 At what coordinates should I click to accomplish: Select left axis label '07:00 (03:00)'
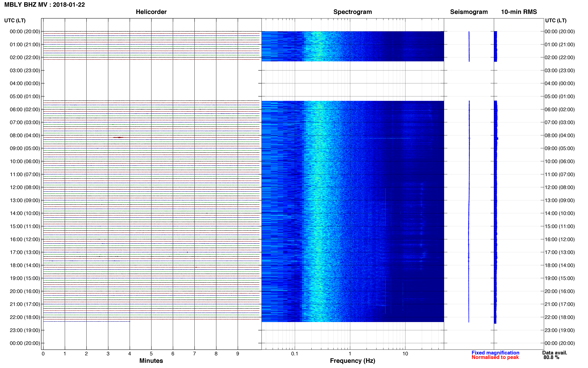coord(25,122)
